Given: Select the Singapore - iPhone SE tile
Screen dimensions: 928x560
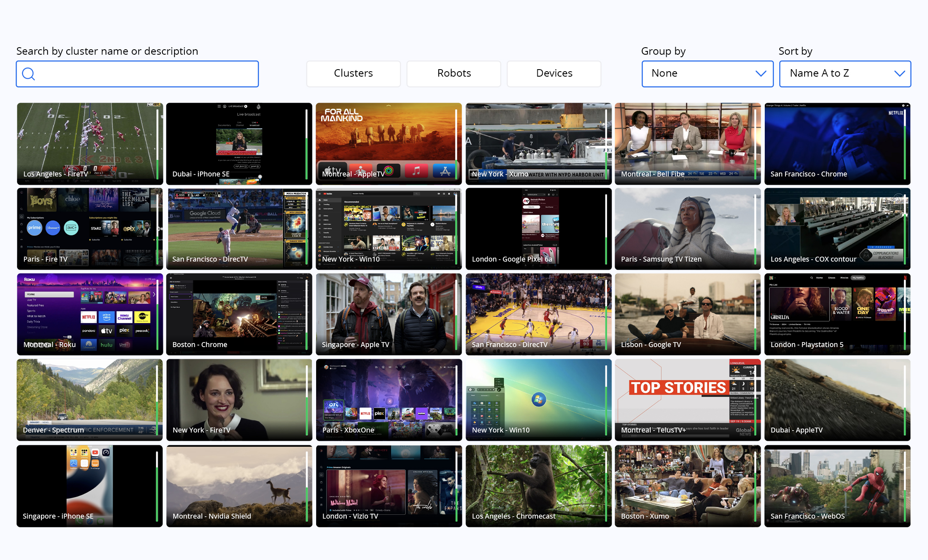Looking at the screenshot, I should pos(89,485).
